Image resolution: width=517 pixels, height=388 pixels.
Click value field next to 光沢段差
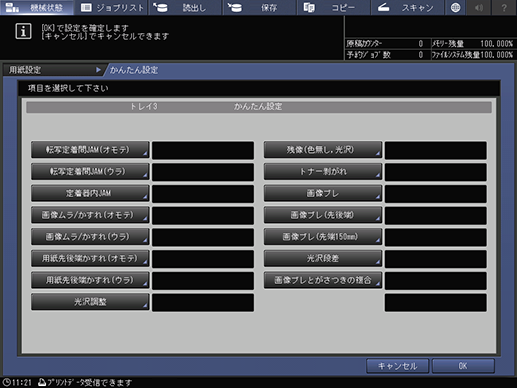click(x=436, y=259)
